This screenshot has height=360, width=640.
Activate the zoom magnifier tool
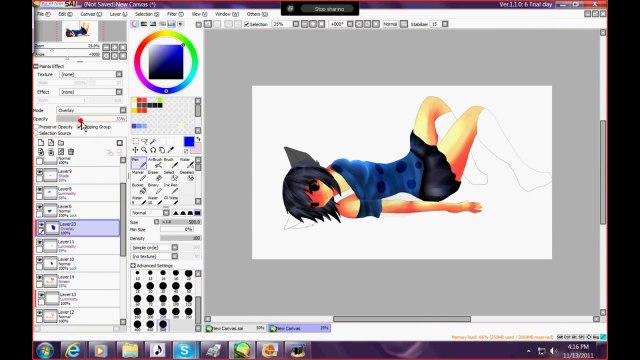(x=144, y=150)
